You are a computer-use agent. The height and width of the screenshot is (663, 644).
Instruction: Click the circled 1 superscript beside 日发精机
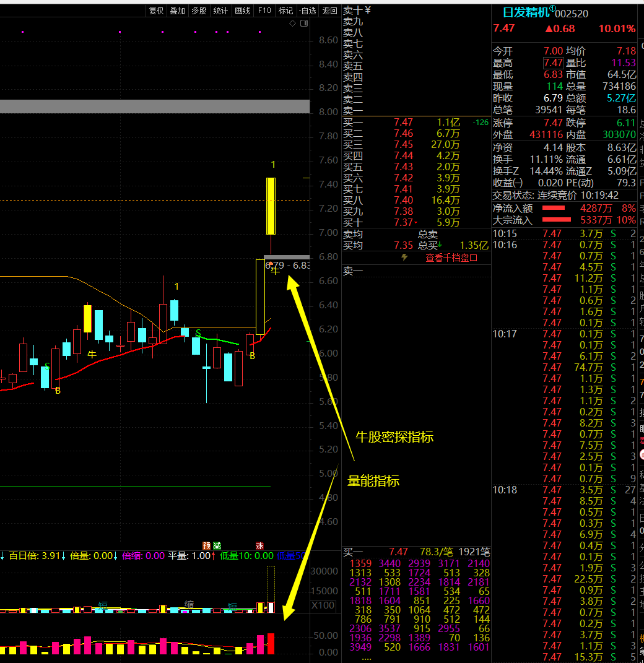[x=552, y=9]
